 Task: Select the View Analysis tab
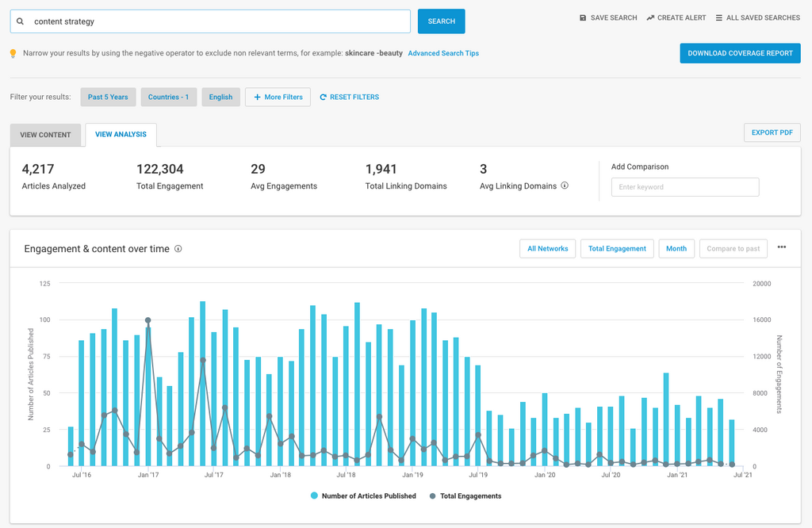[121, 135]
